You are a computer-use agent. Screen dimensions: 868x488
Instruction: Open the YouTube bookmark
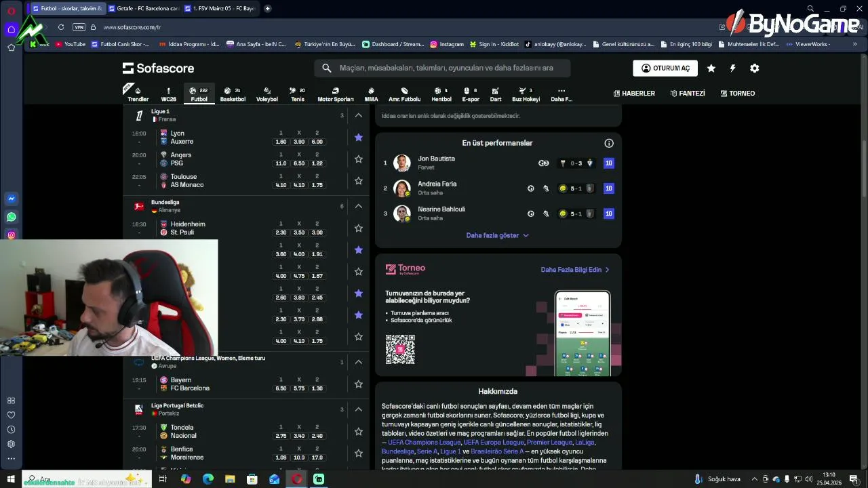pos(71,44)
